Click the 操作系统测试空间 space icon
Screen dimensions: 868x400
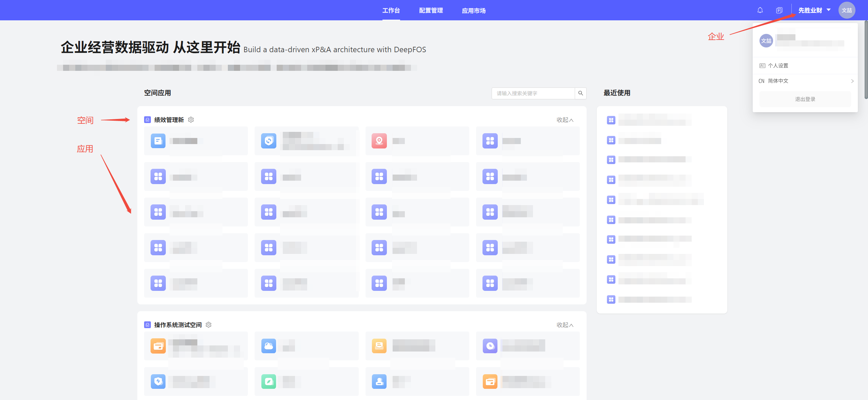[147, 325]
